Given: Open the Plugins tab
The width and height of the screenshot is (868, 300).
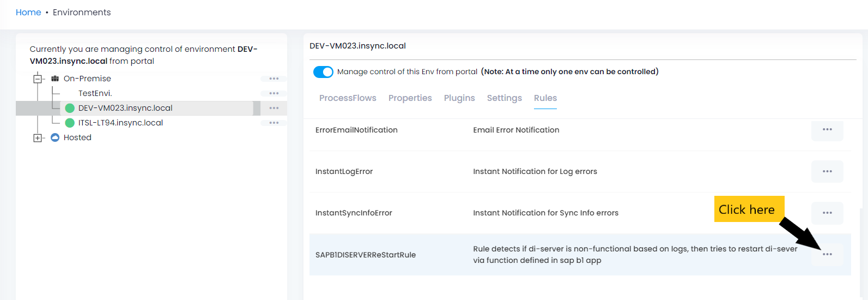Looking at the screenshot, I should pyautogui.click(x=459, y=98).
